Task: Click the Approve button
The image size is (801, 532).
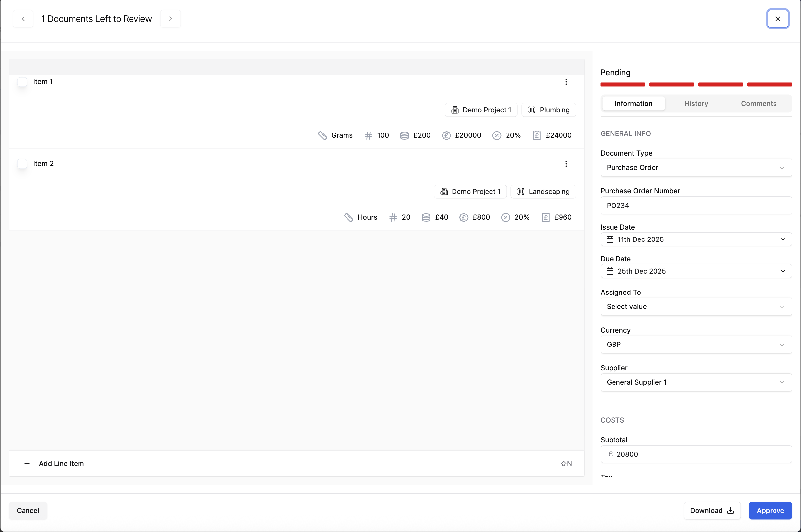Action: pyautogui.click(x=770, y=510)
